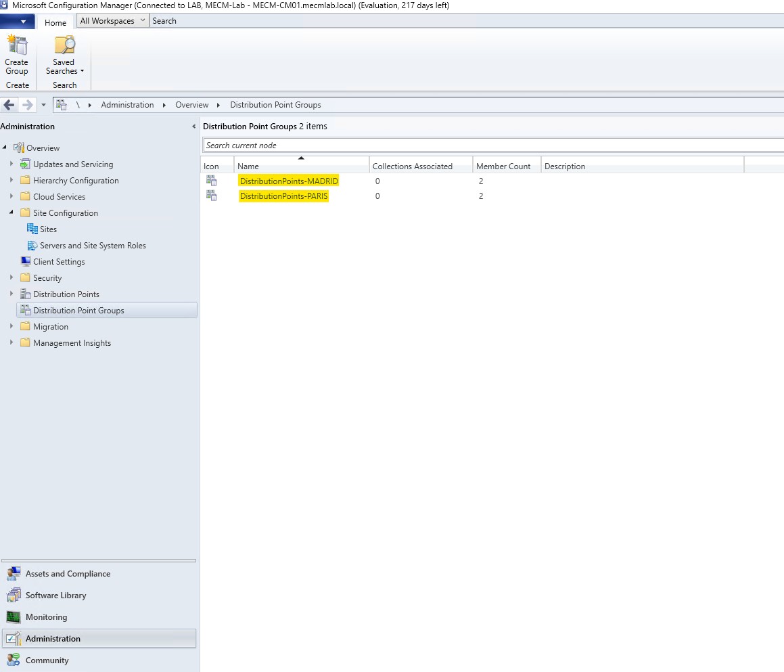Switch to the Search ribbon tab
784x672 pixels.
coord(164,21)
